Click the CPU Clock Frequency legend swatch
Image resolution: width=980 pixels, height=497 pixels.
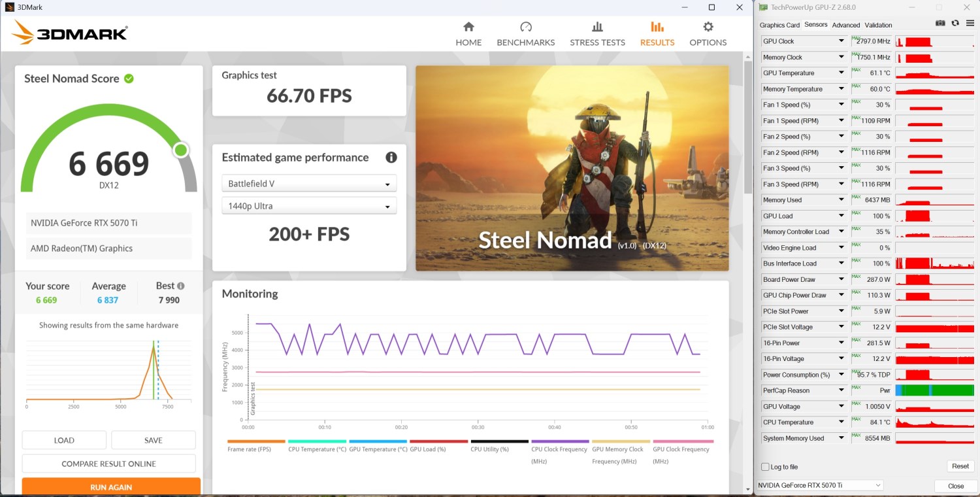560,441
